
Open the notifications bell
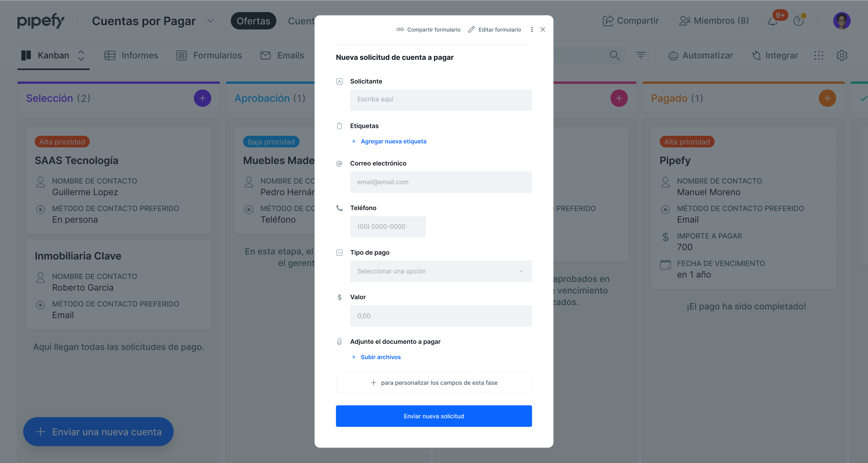point(772,21)
